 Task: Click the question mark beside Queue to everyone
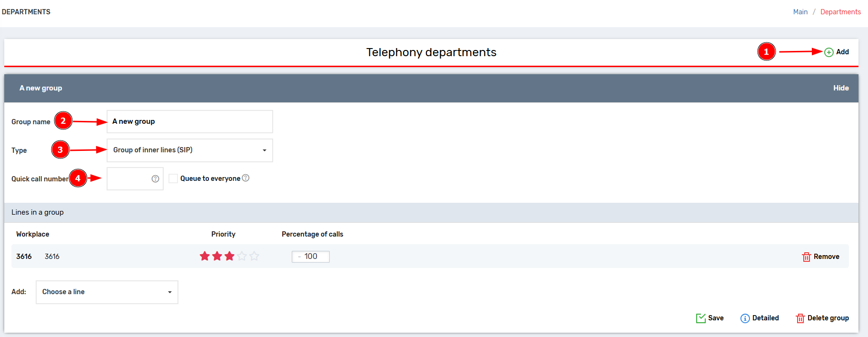(x=246, y=178)
